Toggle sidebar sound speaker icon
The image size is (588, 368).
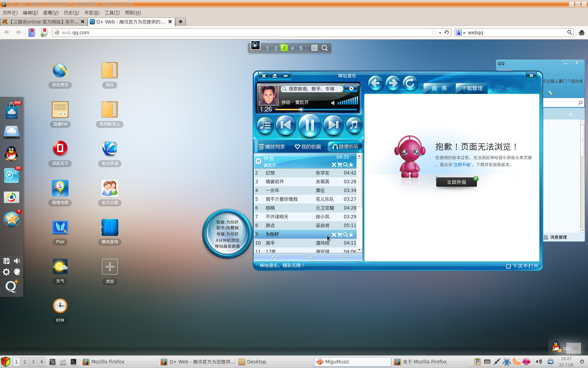pyautogui.click(x=17, y=261)
